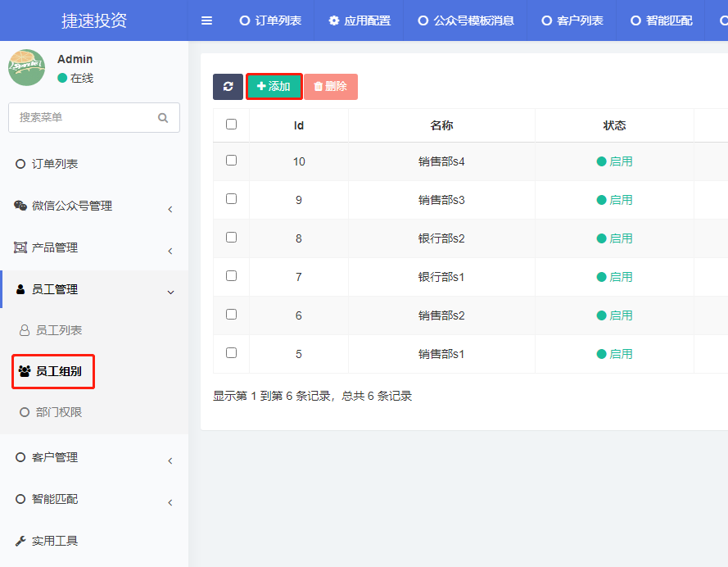Expand the 客户管理 chevron

(170, 461)
